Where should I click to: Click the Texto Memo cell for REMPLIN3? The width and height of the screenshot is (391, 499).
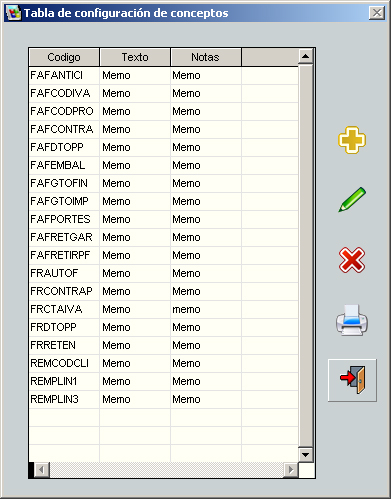[x=135, y=399]
